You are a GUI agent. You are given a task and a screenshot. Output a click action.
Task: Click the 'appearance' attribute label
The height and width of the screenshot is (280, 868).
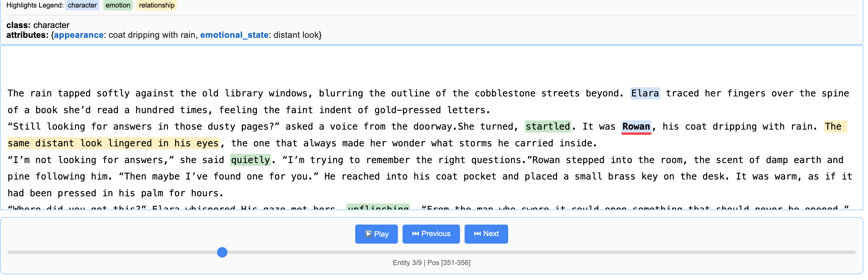pyautogui.click(x=79, y=36)
